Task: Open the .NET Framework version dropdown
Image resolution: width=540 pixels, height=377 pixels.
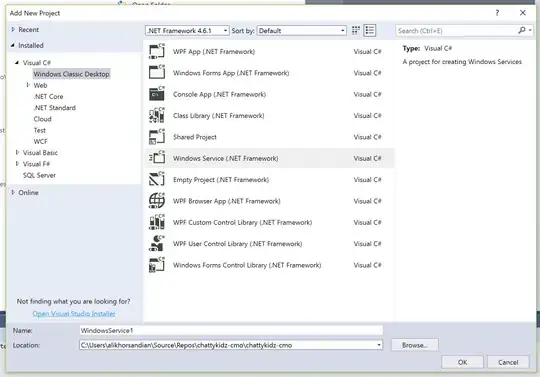Action: point(187,31)
